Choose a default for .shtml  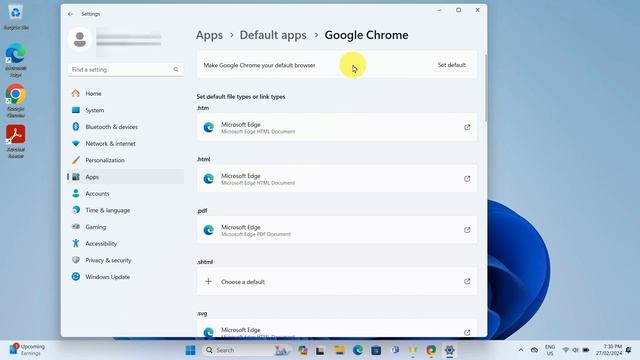(337, 282)
